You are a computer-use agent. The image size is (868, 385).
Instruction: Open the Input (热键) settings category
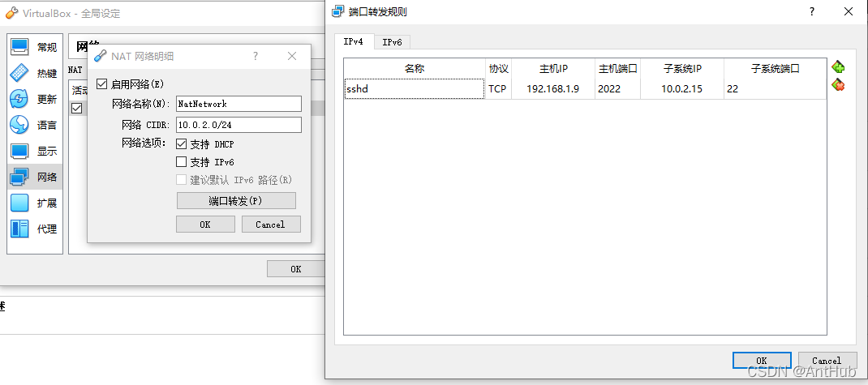(35, 73)
